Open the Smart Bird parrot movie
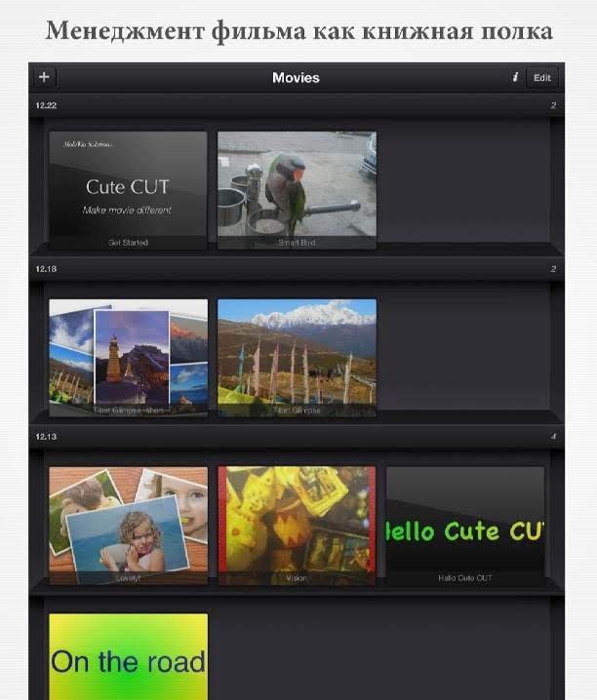This screenshot has height=700, width=597. [297, 190]
